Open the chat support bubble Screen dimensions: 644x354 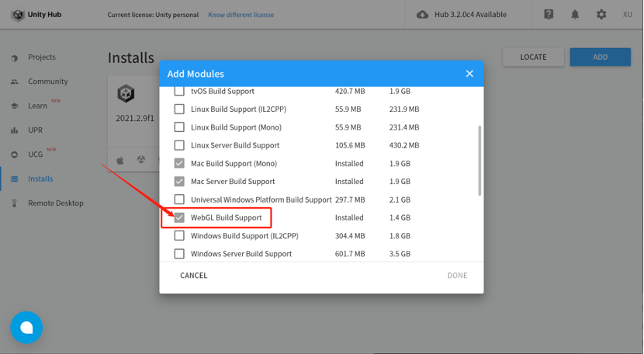click(x=26, y=328)
